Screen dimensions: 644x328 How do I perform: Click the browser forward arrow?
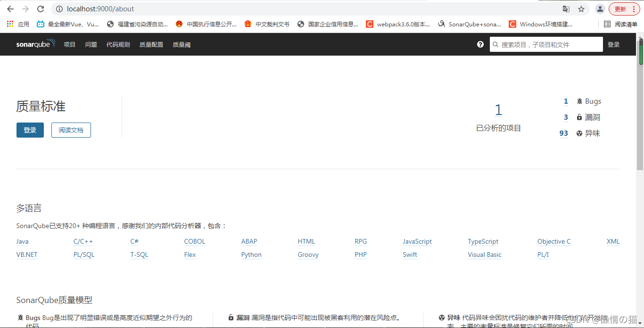(25, 9)
